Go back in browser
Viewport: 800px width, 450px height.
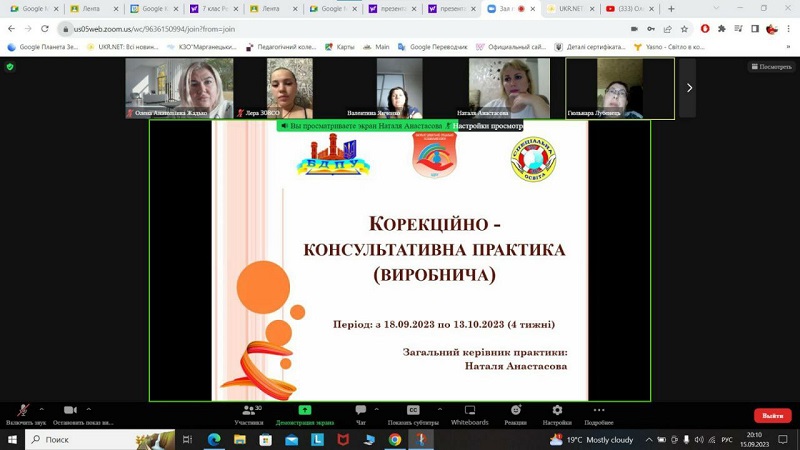(11, 29)
